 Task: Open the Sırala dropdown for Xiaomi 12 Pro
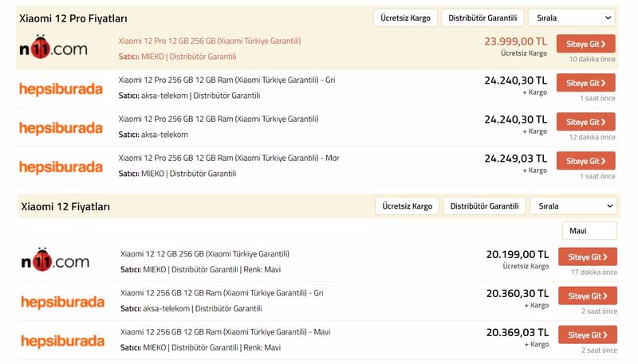coord(572,18)
